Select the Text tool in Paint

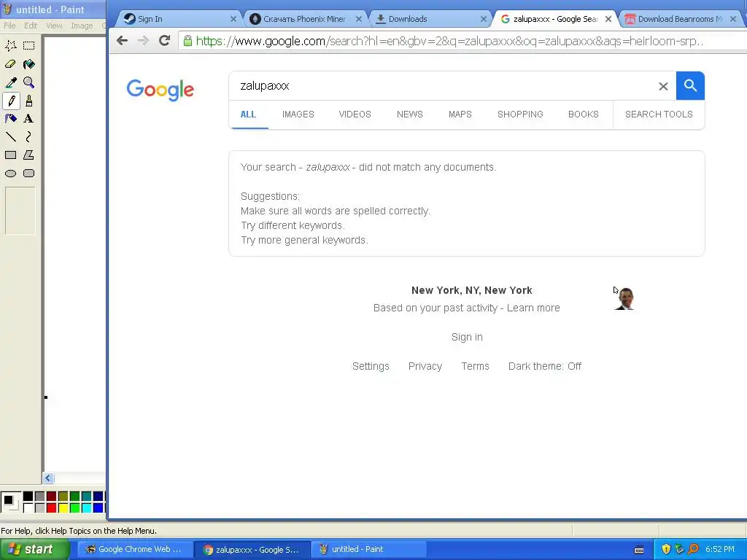coord(28,119)
